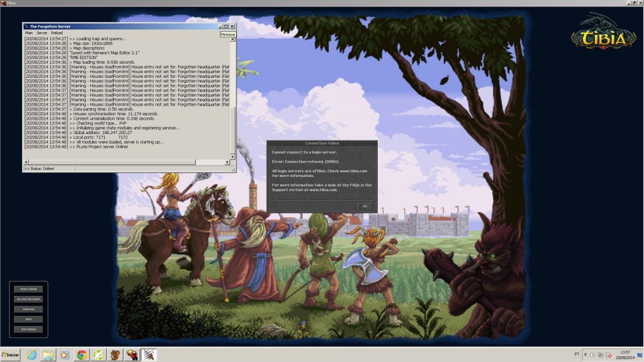The height and width of the screenshot is (362, 644).
Task: Click the Info button
Action: pos(28,319)
